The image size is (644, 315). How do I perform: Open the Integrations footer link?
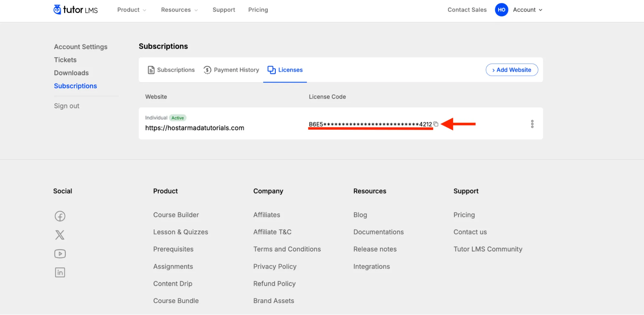371,266
